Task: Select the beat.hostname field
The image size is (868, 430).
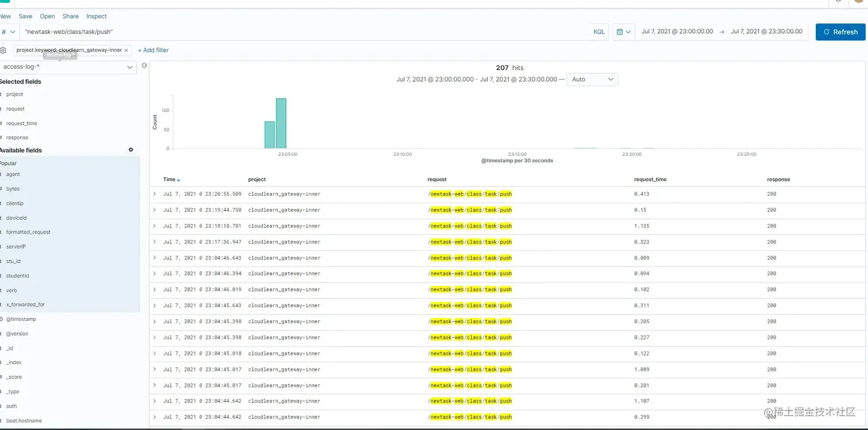Action: (24, 421)
